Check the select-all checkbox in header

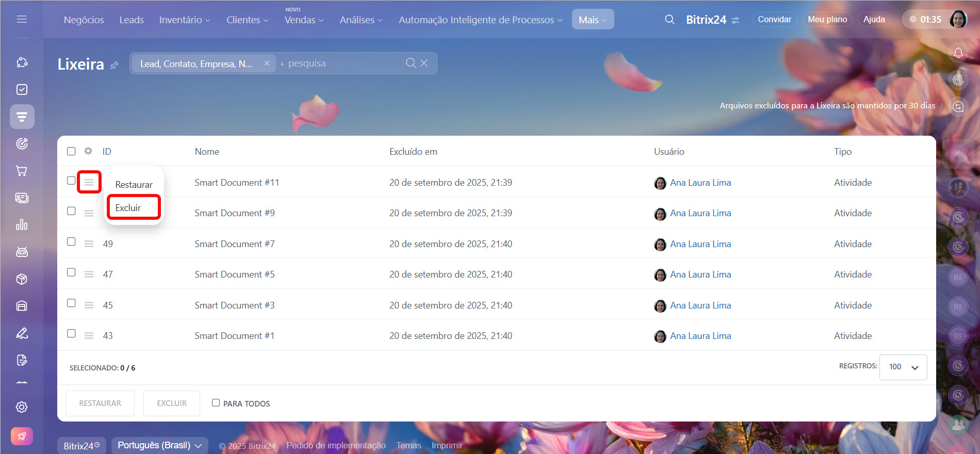tap(71, 151)
